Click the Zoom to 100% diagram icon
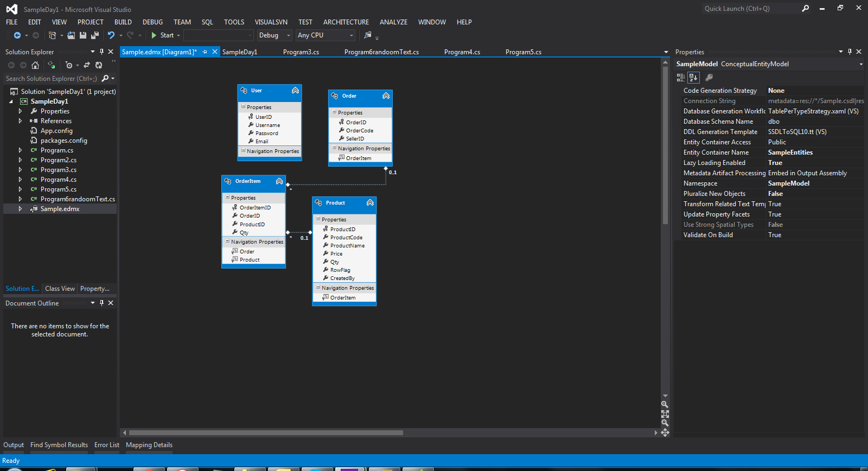The width and height of the screenshot is (868, 471). click(665, 413)
